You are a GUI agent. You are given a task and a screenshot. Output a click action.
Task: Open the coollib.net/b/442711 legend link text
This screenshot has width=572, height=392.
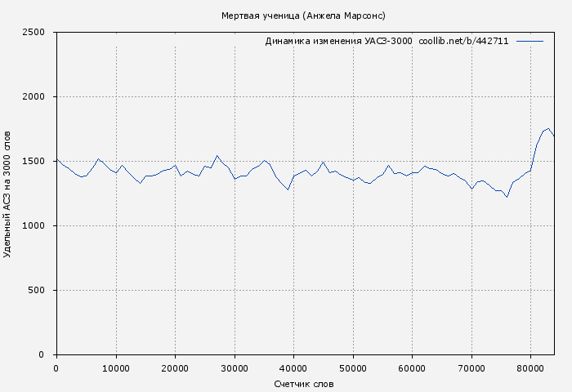[463, 41]
